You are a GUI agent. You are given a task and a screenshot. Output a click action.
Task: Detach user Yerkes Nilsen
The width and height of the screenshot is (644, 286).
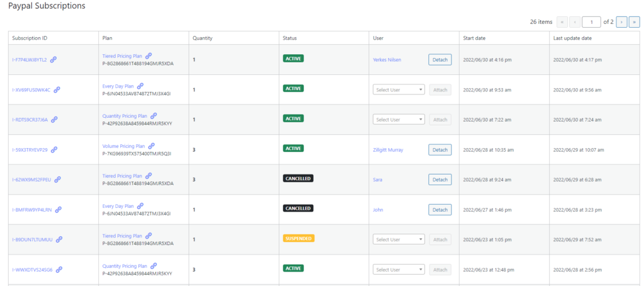(440, 60)
